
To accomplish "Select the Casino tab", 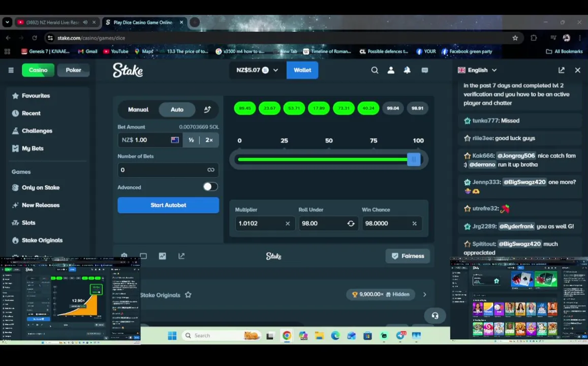I will click(x=38, y=70).
